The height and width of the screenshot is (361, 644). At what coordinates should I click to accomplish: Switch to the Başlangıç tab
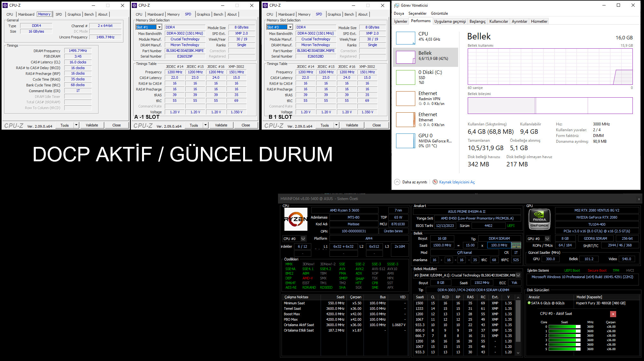pyautogui.click(x=477, y=21)
